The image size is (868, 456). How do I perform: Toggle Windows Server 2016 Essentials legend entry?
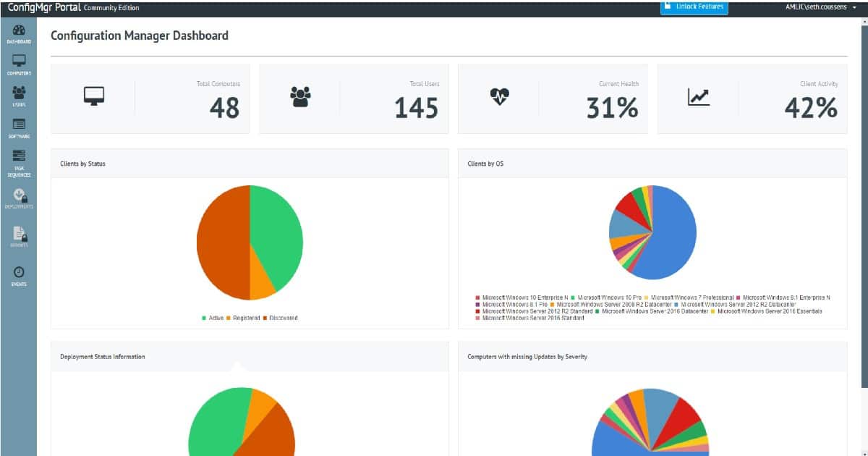tap(766, 311)
